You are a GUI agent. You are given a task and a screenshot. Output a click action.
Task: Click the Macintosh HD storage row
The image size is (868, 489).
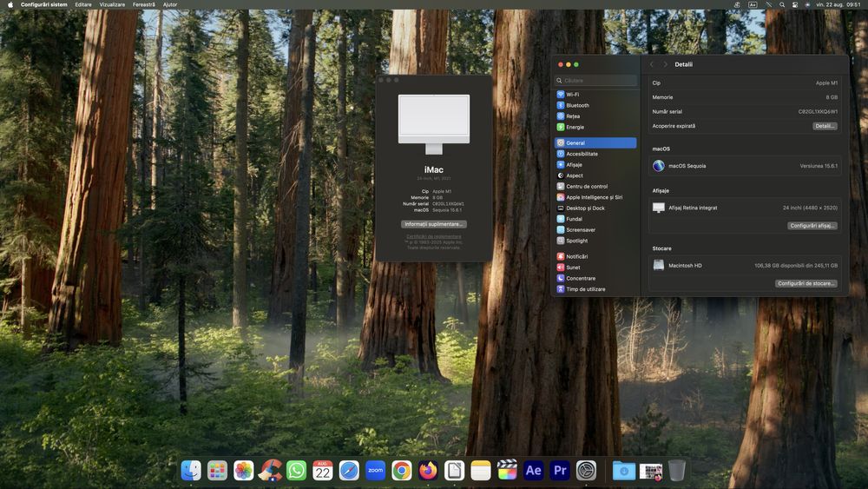pyautogui.click(x=745, y=266)
